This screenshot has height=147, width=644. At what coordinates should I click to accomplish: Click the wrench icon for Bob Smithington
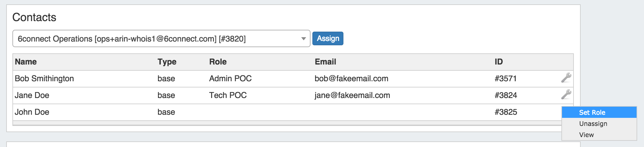pyautogui.click(x=566, y=78)
